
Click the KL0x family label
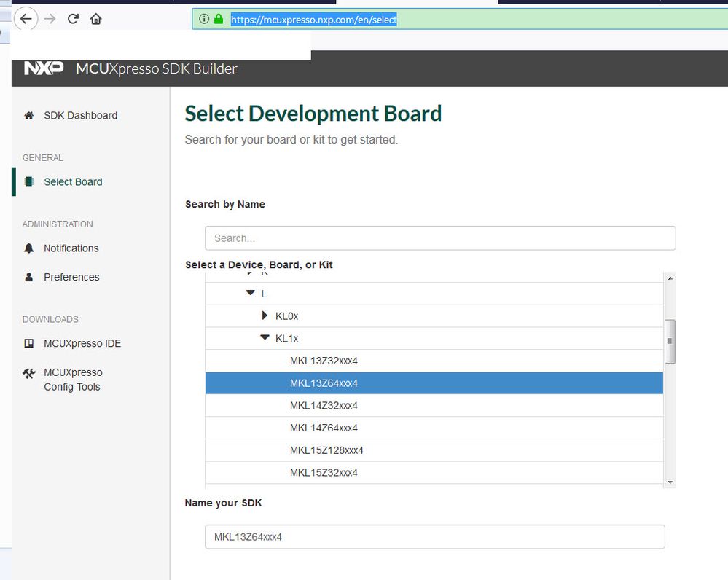286,316
